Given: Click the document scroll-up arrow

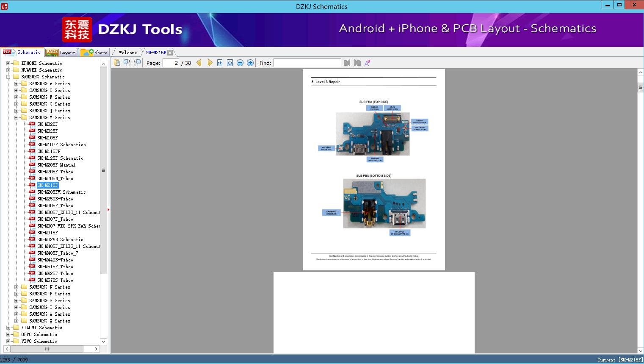Looking at the screenshot, I should point(641,72).
